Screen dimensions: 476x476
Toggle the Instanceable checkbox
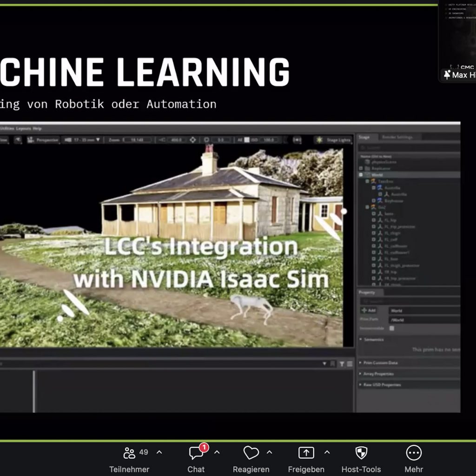pyautogui.click(x=392, y=328)
